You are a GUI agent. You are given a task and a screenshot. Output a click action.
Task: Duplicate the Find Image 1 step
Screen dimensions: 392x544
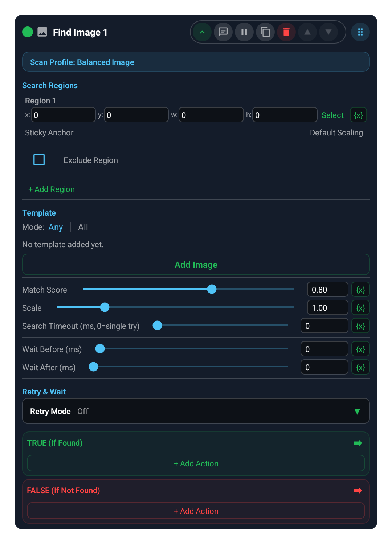pos(265,32)
